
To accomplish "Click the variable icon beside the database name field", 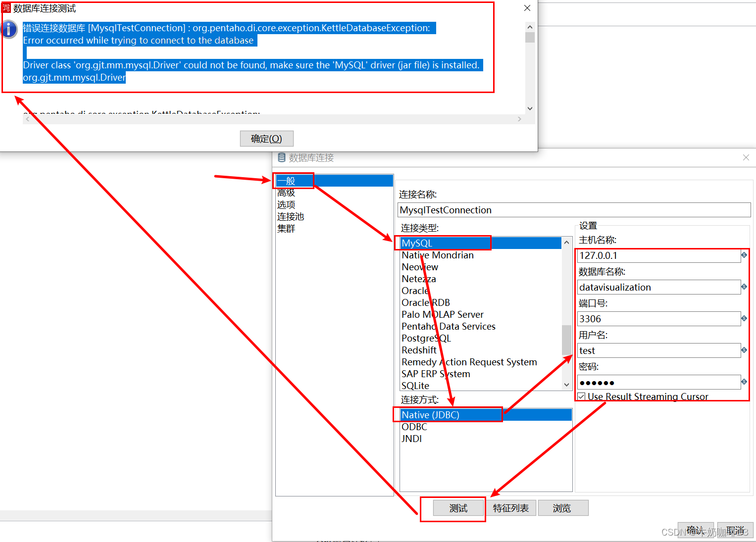I will pyautogui.click(x=744, y=287).
